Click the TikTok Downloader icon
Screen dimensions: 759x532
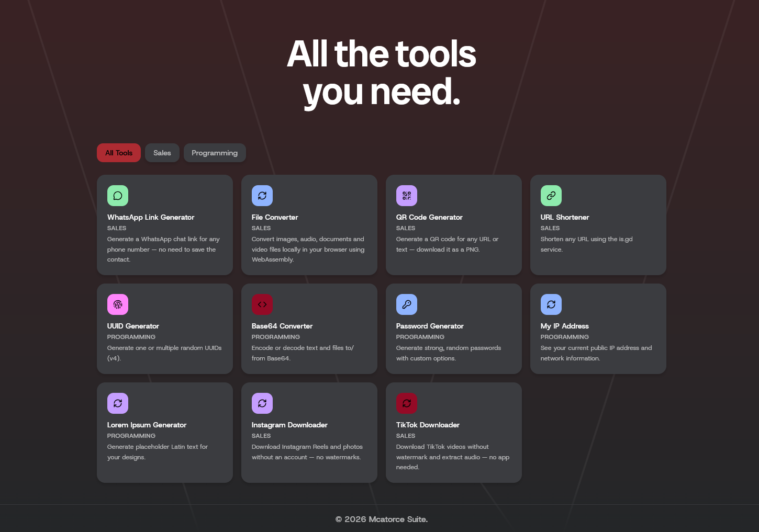(407, 403)
